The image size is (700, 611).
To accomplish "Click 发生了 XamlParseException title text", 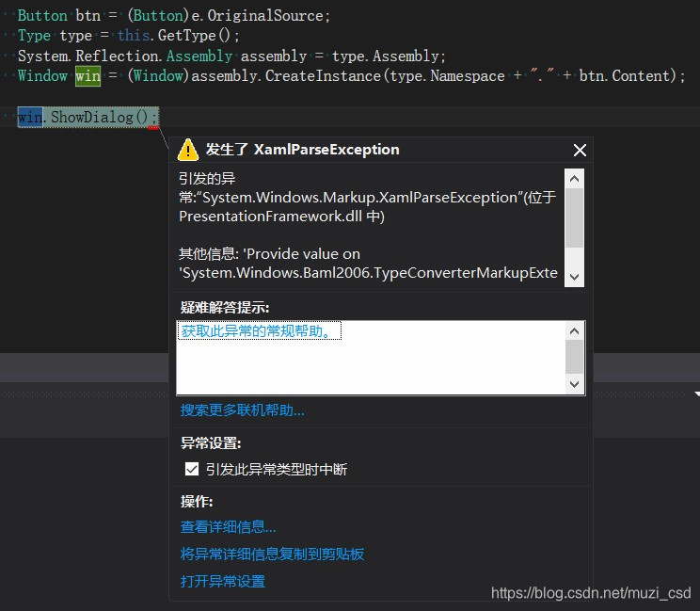I will click(302, 149).
